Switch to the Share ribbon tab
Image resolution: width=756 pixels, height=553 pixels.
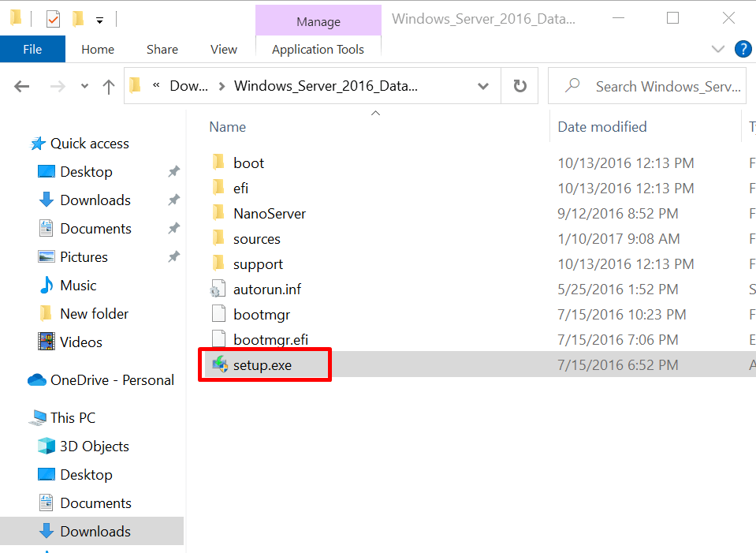162,49
